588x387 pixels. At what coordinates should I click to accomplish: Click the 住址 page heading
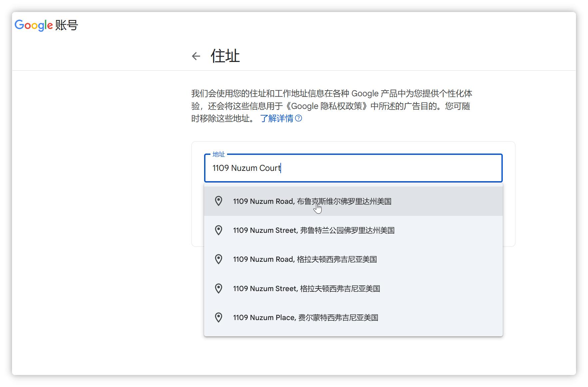(x=225, y=56)
